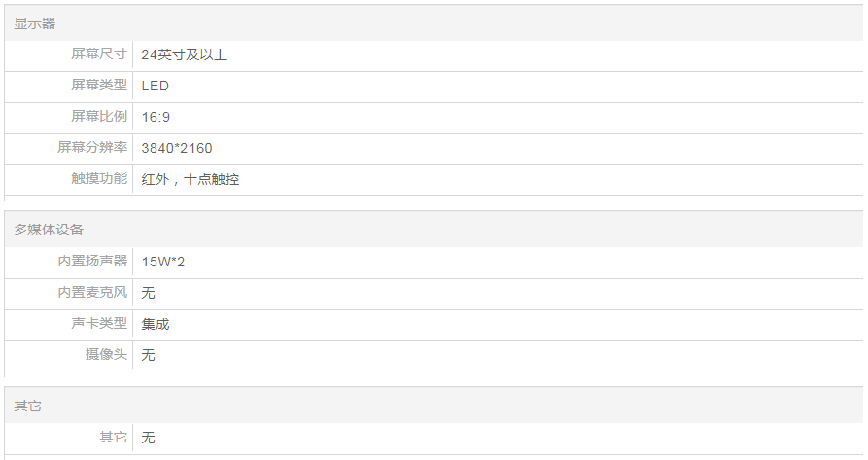Select the 触摸功能 row label
Screen dimensions: 868x460
click(99, 179)
